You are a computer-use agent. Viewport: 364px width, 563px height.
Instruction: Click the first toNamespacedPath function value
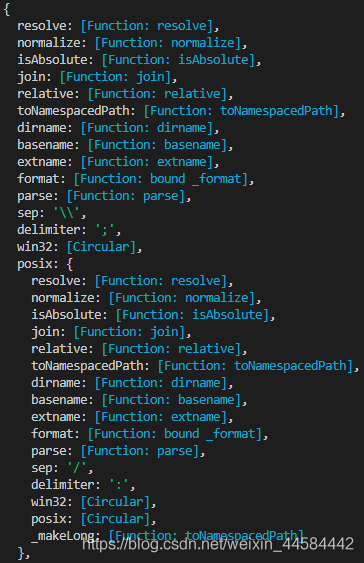pyautogui.click(x=242, y=111)
